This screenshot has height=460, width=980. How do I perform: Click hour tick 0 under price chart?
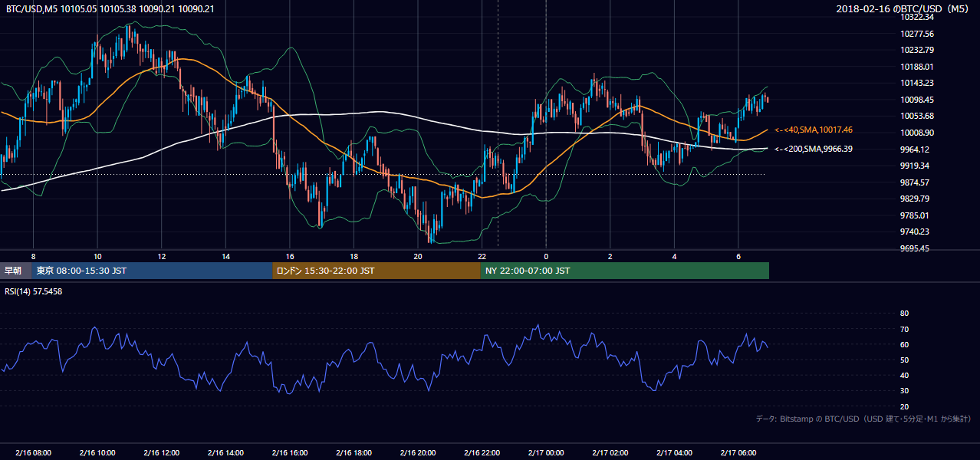point(546,256)
